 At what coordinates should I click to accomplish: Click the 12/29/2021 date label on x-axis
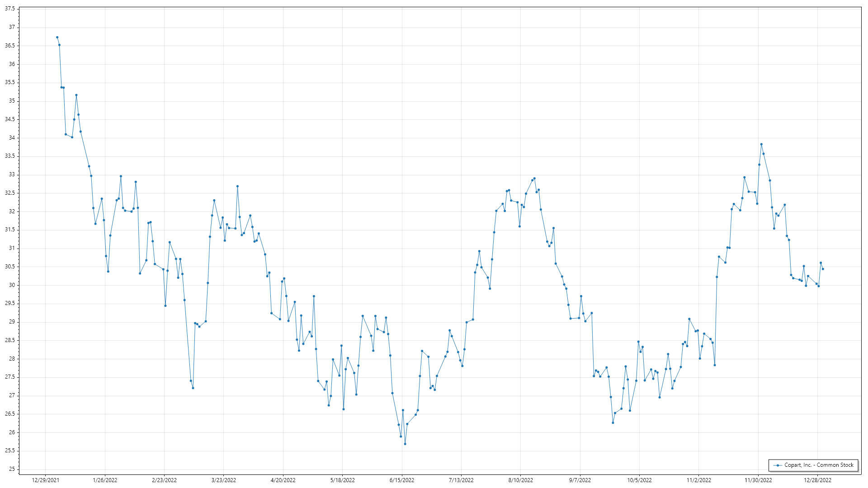click(45, 480)
